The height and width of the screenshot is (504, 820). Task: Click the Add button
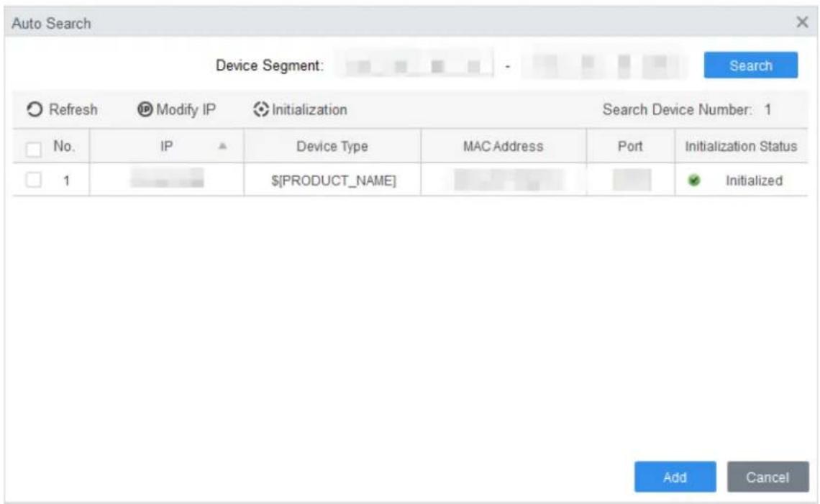pos(675,477)
